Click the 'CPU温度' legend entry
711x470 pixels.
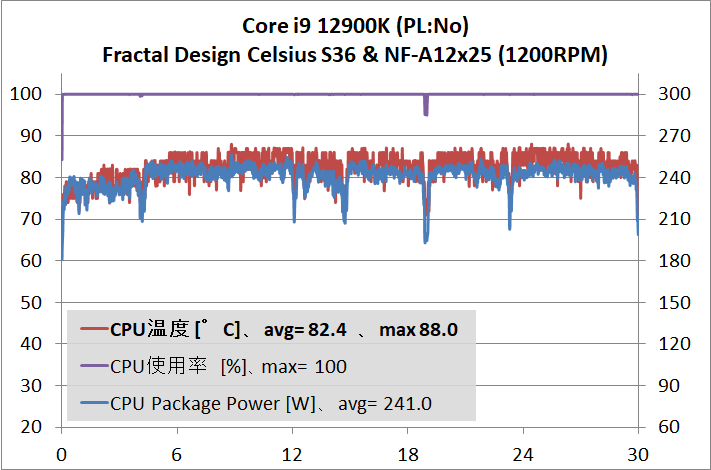pyautogui.click(x=269, y=329)
